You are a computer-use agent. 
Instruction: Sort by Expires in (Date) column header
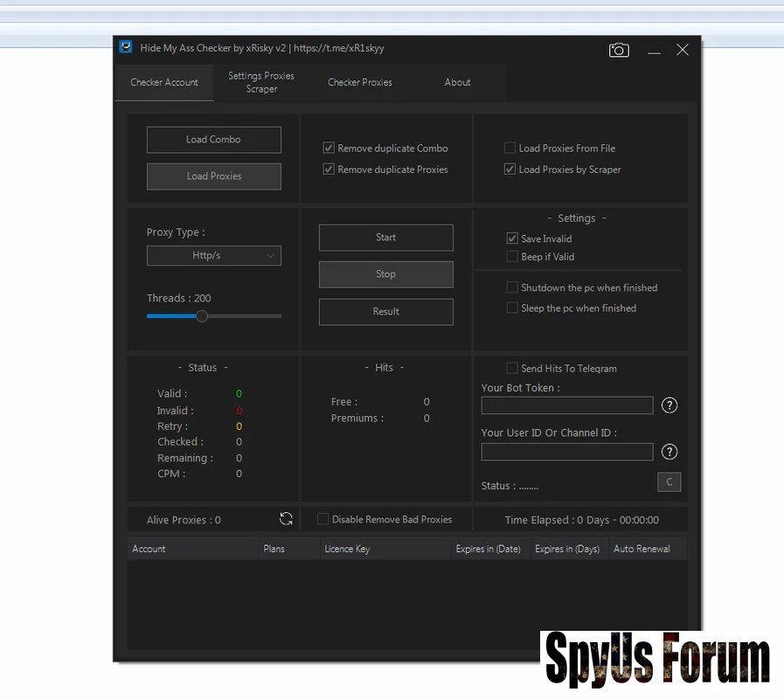pos(488,549)
